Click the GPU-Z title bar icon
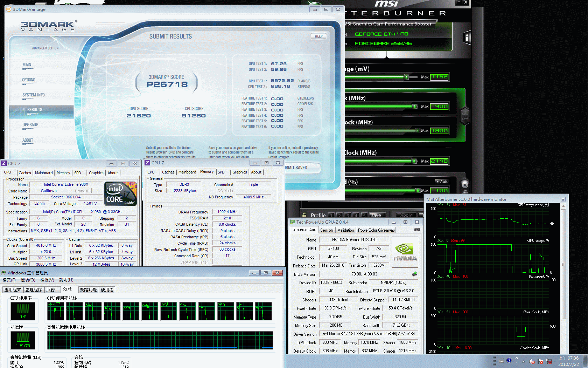Screen dimensions: 588x368 pyautogui.click(x=292, y=222)
